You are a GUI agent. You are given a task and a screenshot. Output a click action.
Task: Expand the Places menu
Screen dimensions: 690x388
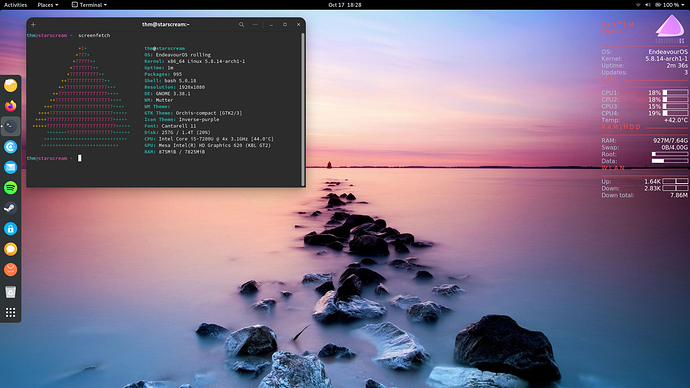48,5
